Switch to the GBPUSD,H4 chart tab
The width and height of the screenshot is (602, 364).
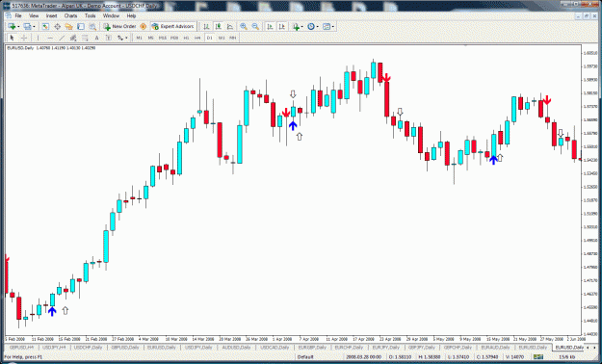21,347
